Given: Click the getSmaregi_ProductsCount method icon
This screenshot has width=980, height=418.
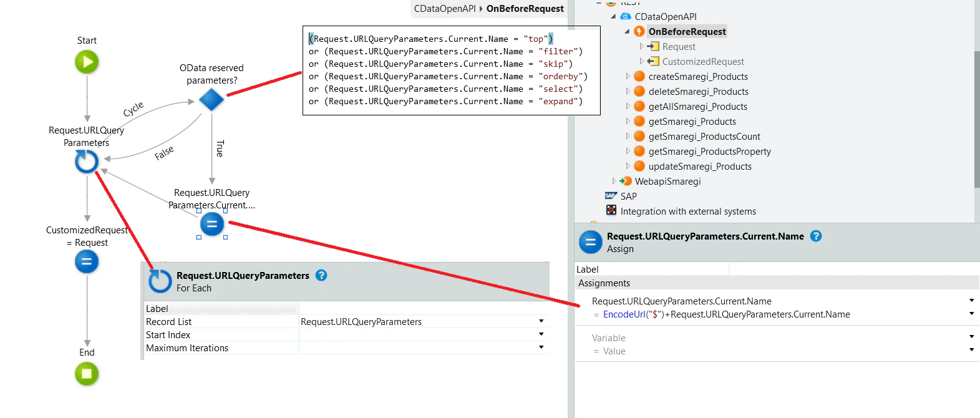Looking at the screenshot, I should click(x=639, y=136).
